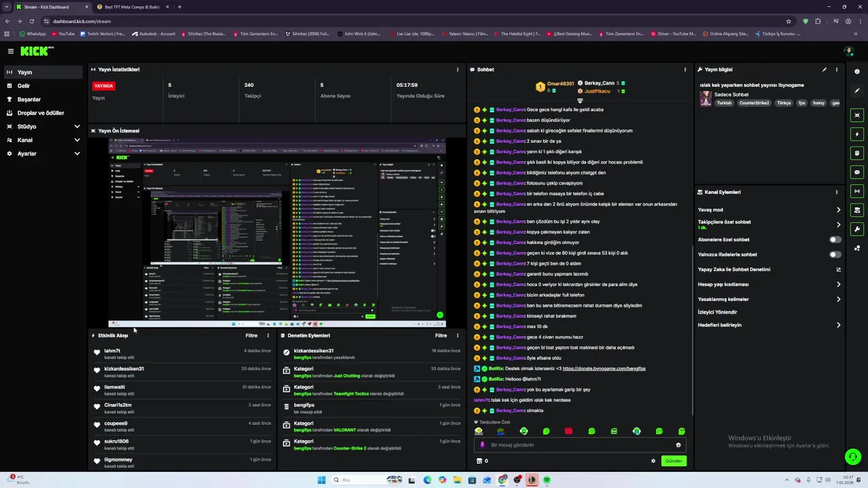Click the three-dots cluster icon in right toolbar
The image size is (868, 488).
point(857,248)
